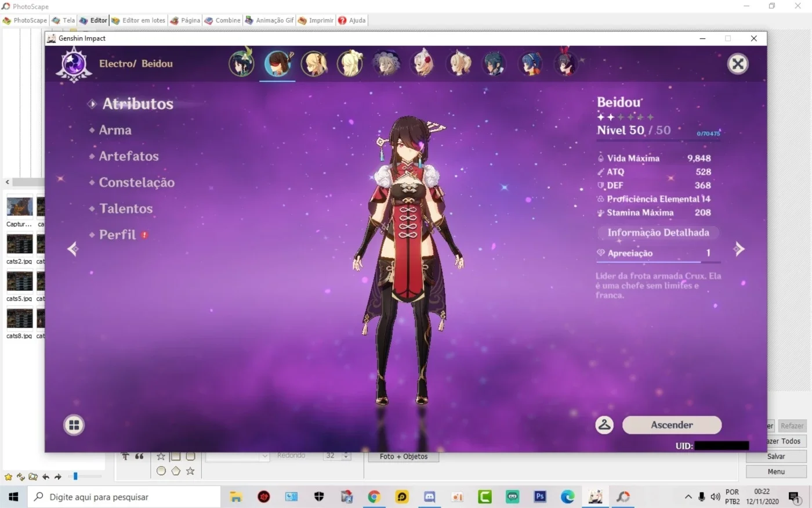Open Microsoft Edge from the taskbar

pyautogui.click(x=567, y=497)
